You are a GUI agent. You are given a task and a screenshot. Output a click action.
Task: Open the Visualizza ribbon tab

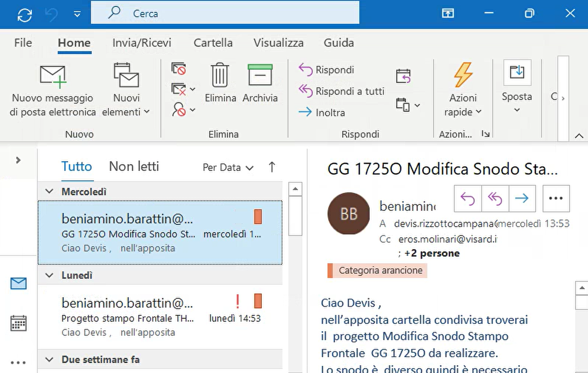(278, 43)
